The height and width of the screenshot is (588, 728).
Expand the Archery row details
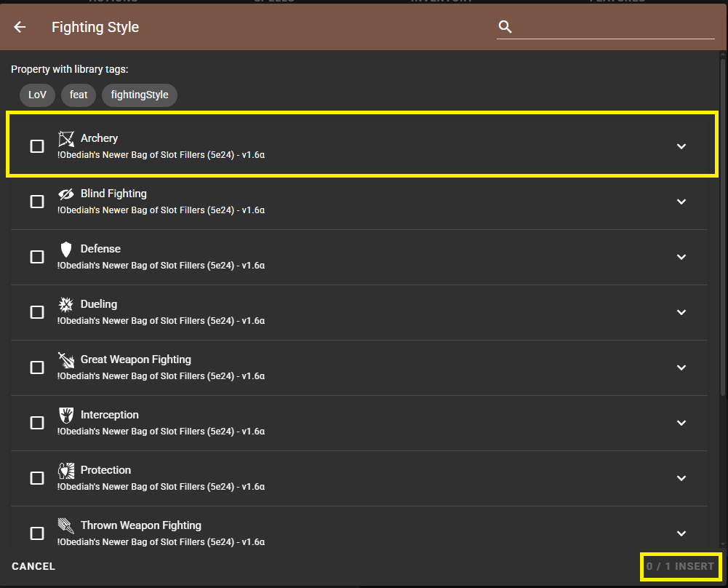681,146
